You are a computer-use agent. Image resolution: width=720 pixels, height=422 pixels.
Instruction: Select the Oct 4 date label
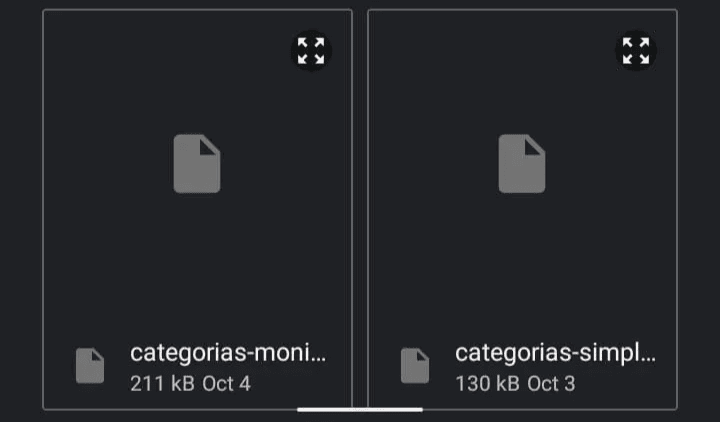226,383
